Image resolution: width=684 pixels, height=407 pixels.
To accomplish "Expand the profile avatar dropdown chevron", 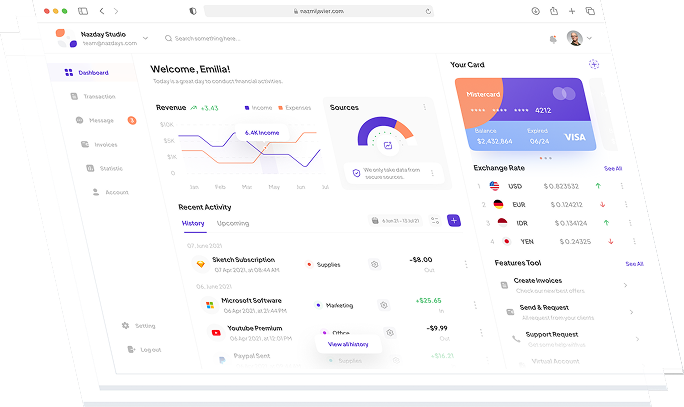I will pos(589,38).
